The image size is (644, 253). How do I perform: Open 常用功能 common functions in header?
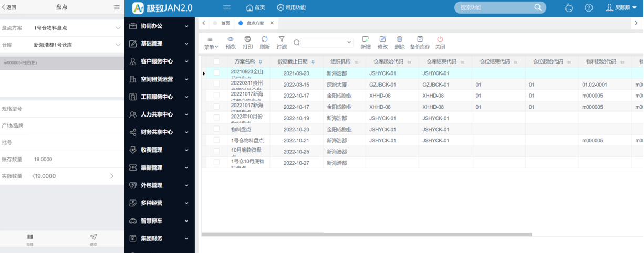tap(291, 8)
